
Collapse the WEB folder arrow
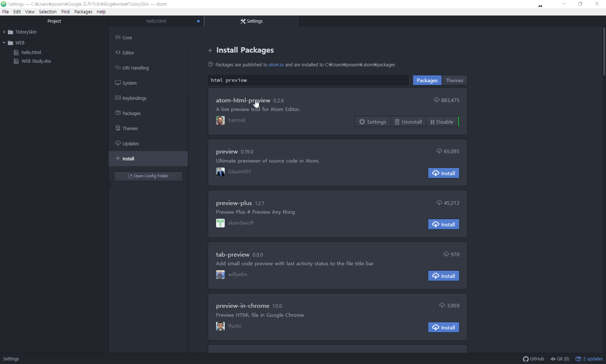(x=4, y=43)
